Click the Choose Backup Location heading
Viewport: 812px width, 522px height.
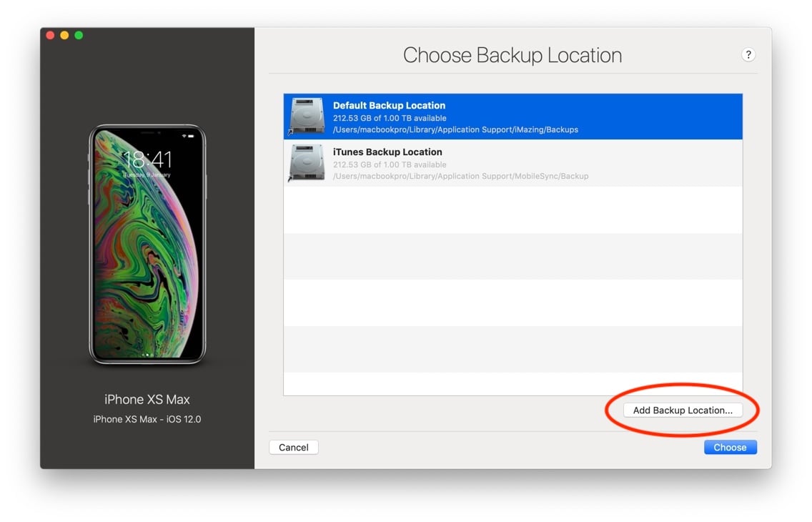[x=513, y=55]
